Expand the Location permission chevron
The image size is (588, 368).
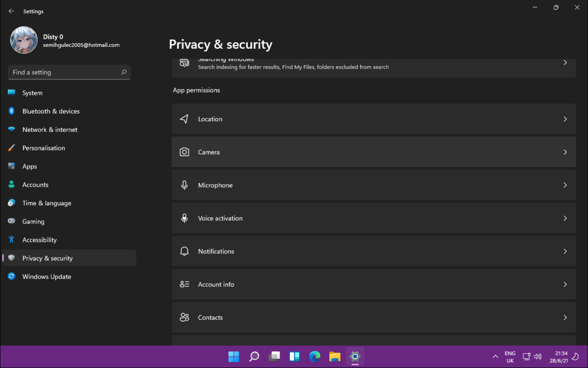tap(565, 119)
